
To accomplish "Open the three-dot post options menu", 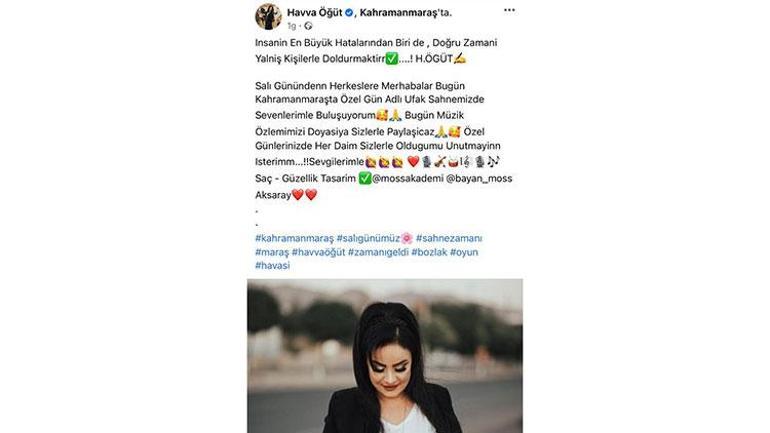I will click(509, 10).
